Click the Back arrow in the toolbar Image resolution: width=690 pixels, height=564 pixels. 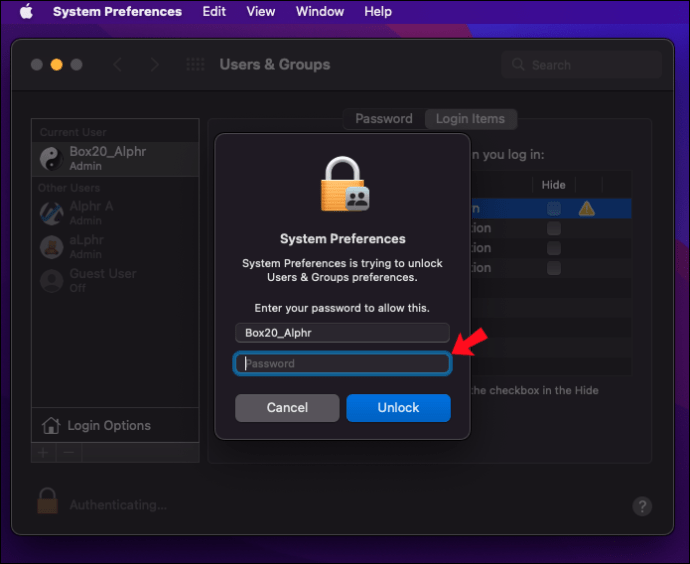click(117, 65)
